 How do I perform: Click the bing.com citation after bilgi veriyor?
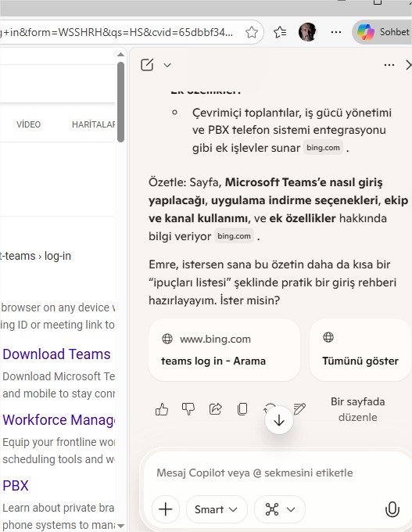click(x=234, y=236)
